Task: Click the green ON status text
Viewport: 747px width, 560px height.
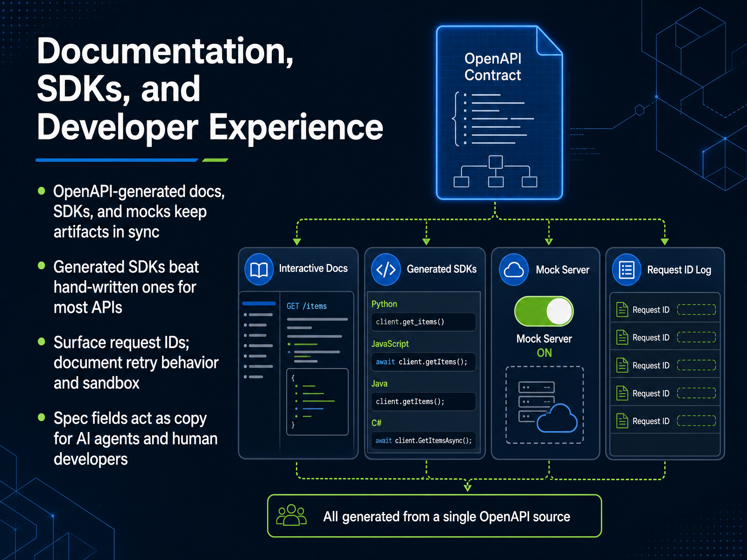Action: [544, 353]
